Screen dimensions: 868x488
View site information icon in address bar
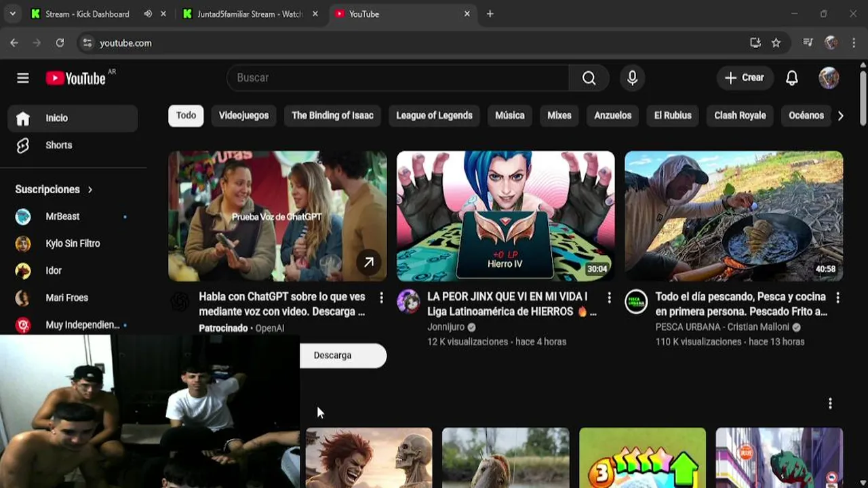tap(87, 43)
